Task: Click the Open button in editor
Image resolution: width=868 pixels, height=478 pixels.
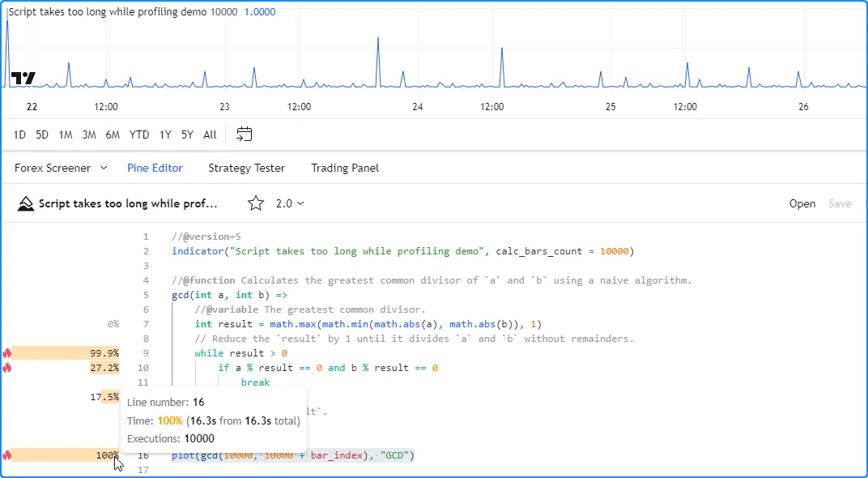Action: tap(802, 203)
